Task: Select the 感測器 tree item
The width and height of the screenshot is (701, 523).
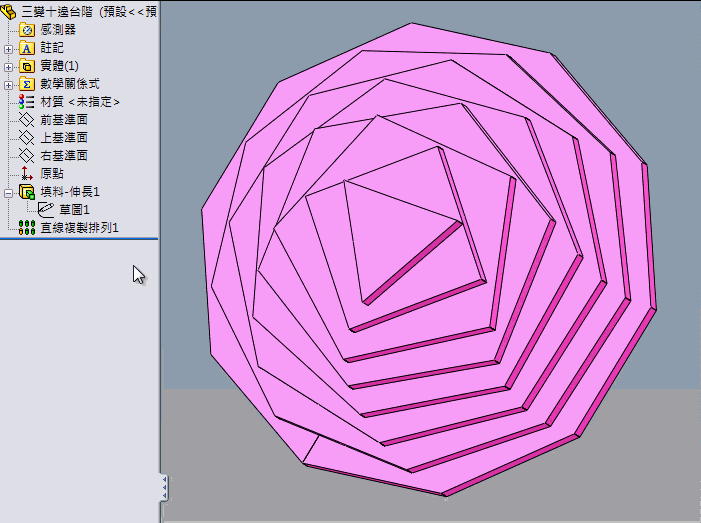Action: coord(58,30)
